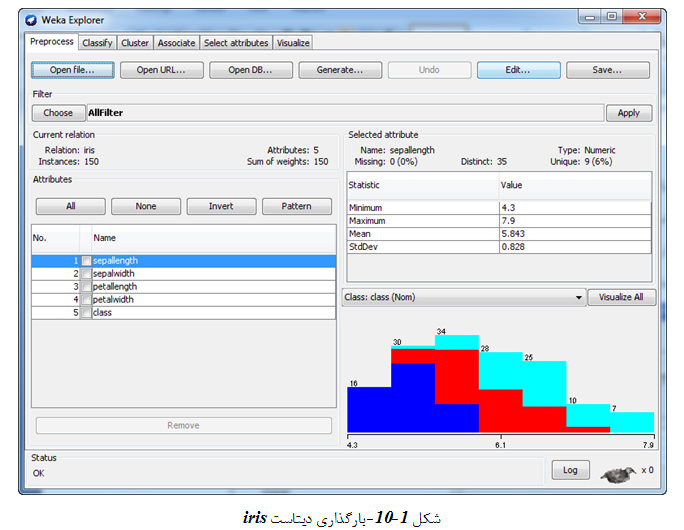Screen dimensions: 684x530
Task: Click the StdDev value 0.828 cell
Action: coord(575,247)
